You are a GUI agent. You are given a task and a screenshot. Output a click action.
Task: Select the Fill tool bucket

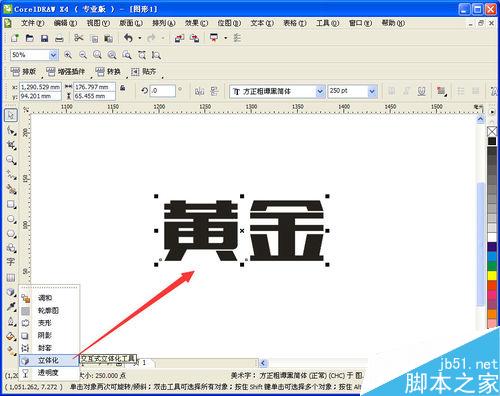point(11,336)
